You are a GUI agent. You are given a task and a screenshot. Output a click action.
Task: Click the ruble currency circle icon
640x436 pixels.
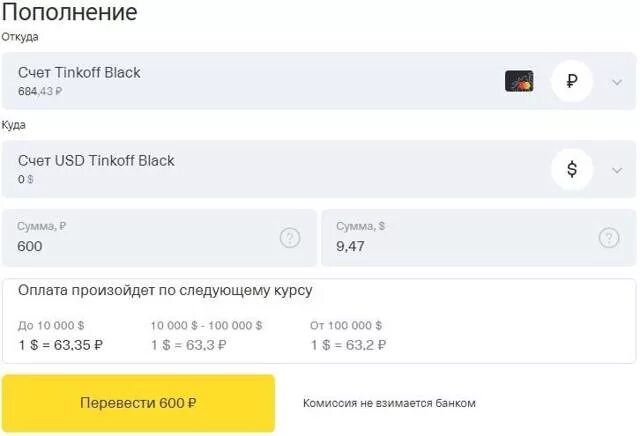tap(572, 81)
